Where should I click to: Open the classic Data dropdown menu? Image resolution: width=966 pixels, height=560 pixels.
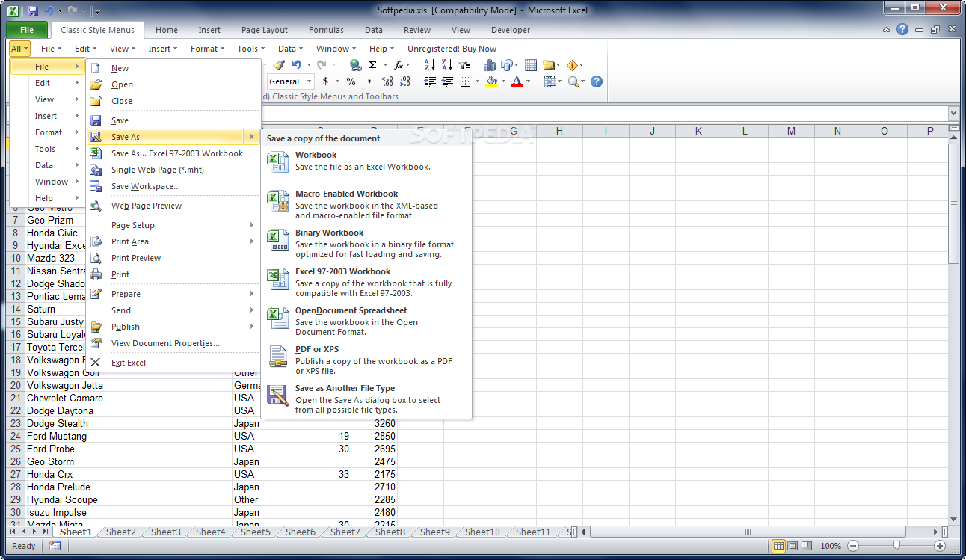coord(291,49)
